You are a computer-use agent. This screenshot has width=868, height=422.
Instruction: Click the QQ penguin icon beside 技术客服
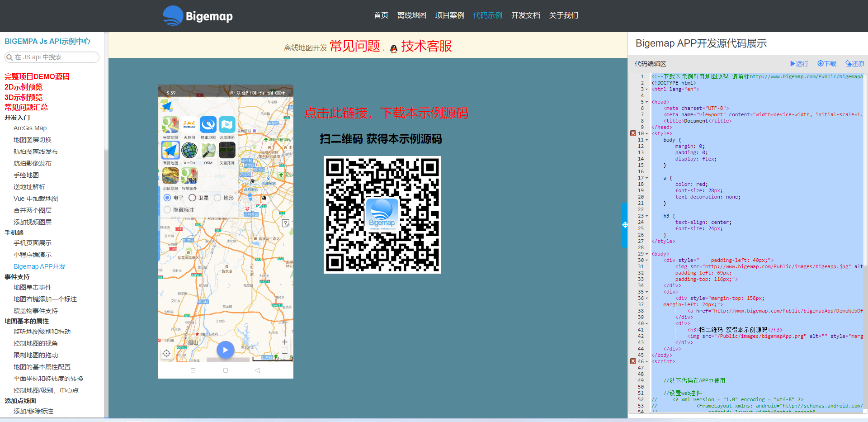(393, 48)
